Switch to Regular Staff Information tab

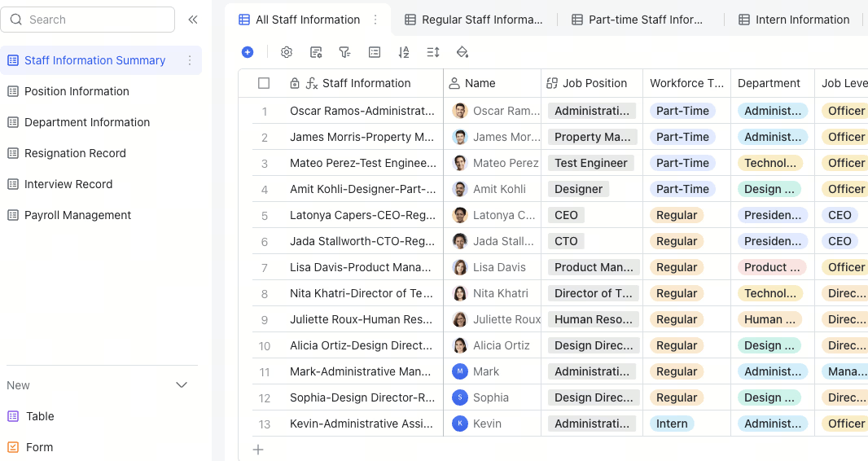474,20
